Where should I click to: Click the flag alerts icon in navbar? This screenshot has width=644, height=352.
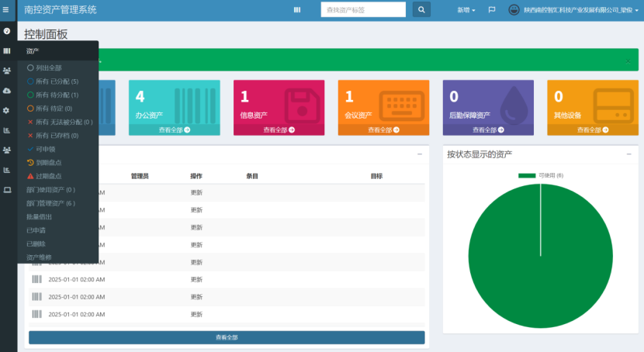(492, 10)
